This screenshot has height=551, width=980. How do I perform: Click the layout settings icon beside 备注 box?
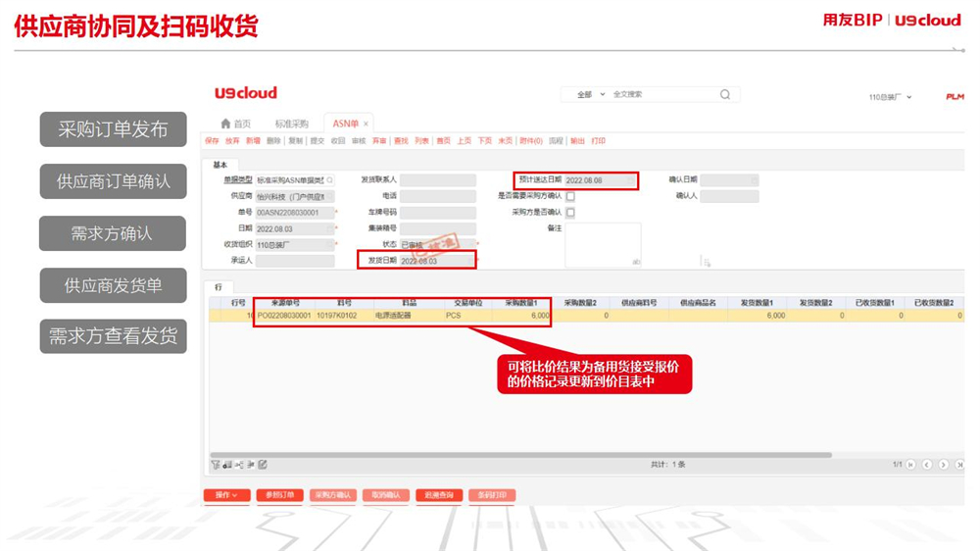(707, 262)
